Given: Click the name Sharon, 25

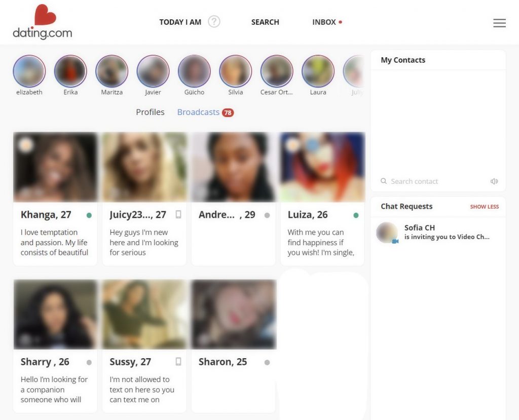Looking at the screenshot, I should click(223, 362).
